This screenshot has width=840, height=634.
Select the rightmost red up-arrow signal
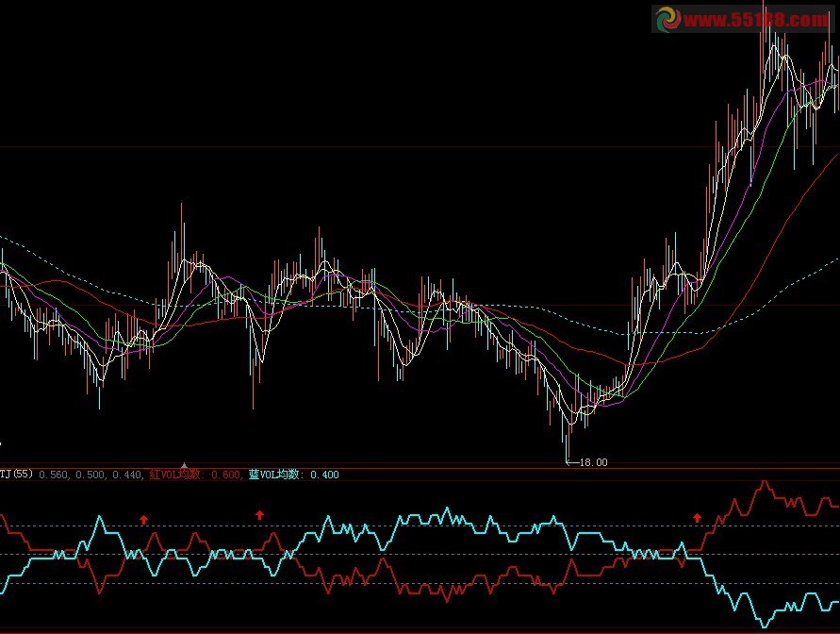pyautogui.click(x=698, y=518)
